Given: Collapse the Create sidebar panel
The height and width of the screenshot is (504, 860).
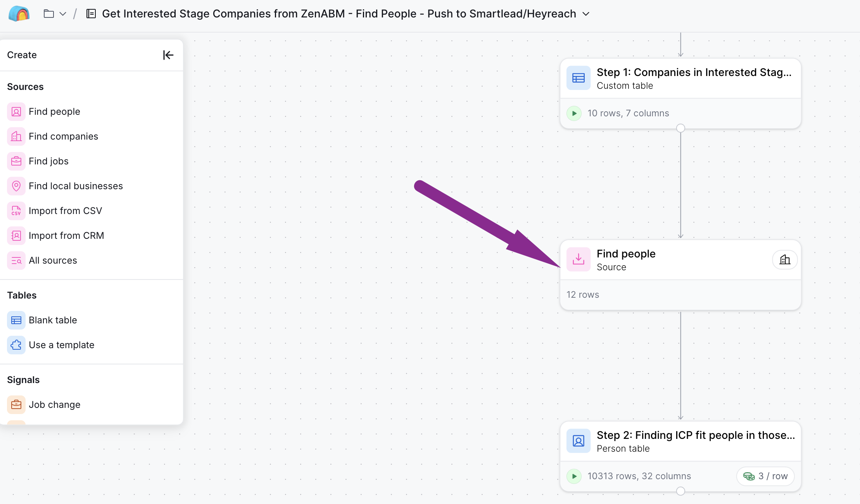Looking at the screenshot, I should coord(168,55).
